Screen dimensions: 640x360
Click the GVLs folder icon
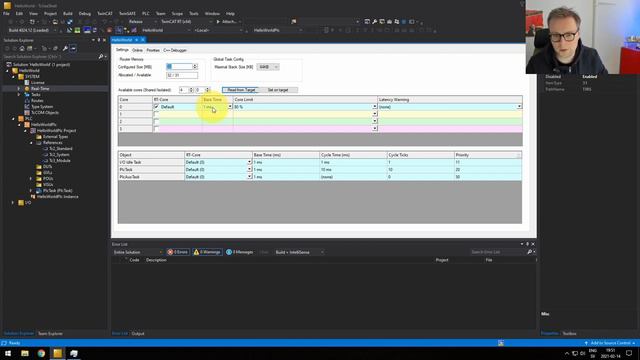(x=39, y=173)
